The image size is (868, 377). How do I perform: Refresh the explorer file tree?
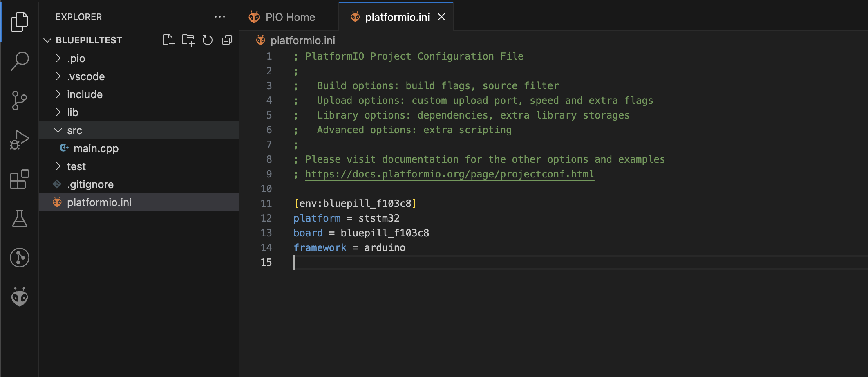[208, 40]
